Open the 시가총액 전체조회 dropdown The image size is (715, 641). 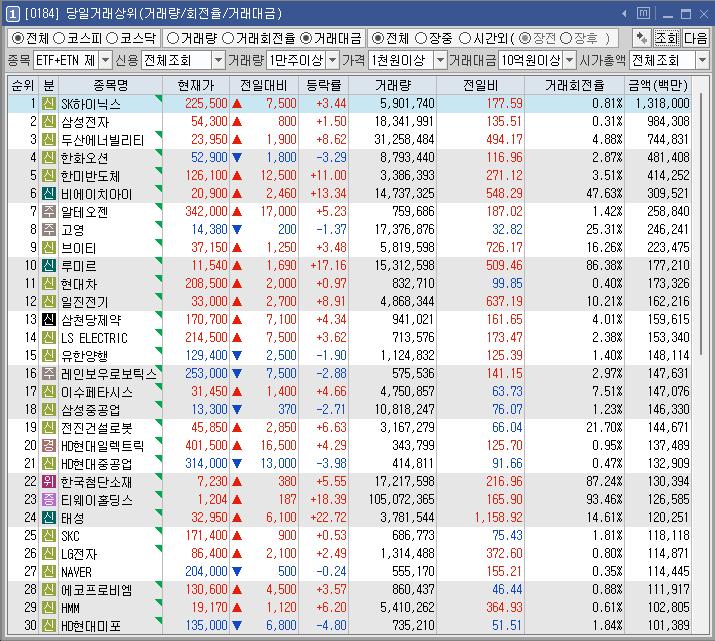pos(702,60)
